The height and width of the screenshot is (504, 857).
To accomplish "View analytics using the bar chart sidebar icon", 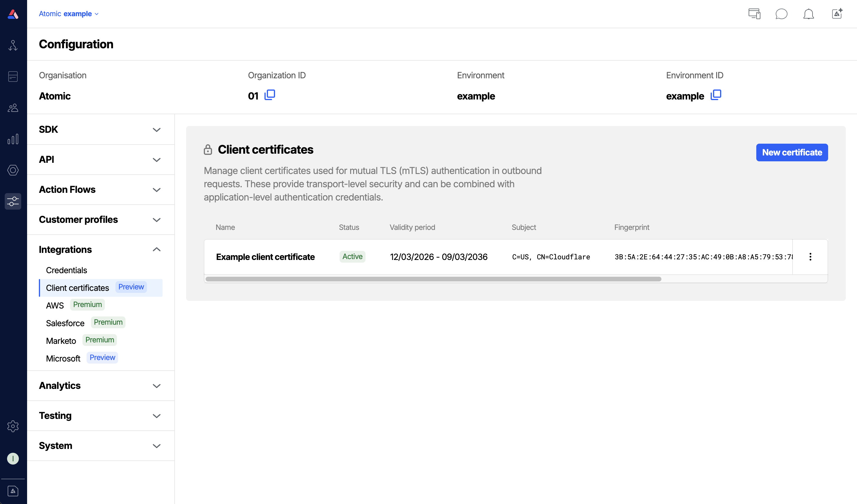I will [x=13, y=139].
